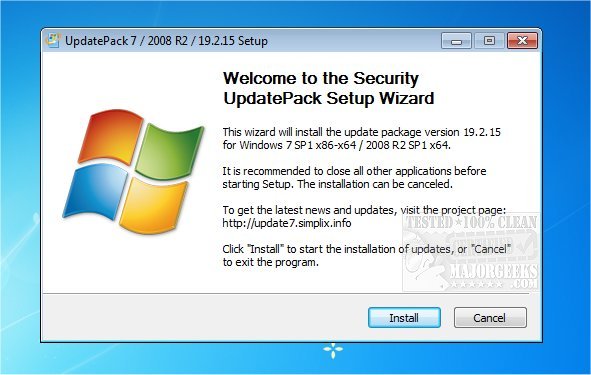Click the UpdatePack 7 title bar text
The image size is (591, 375).
[x=166, y=41]
